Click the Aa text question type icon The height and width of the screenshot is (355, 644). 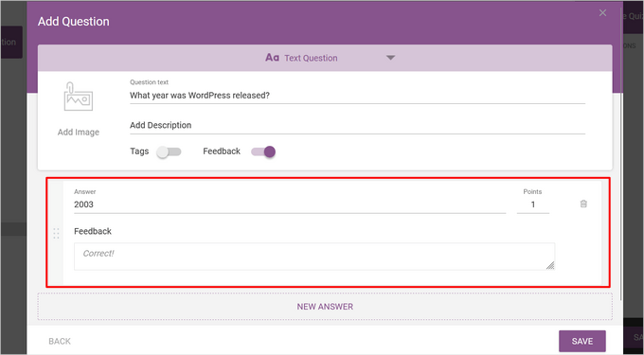(272, 58)
